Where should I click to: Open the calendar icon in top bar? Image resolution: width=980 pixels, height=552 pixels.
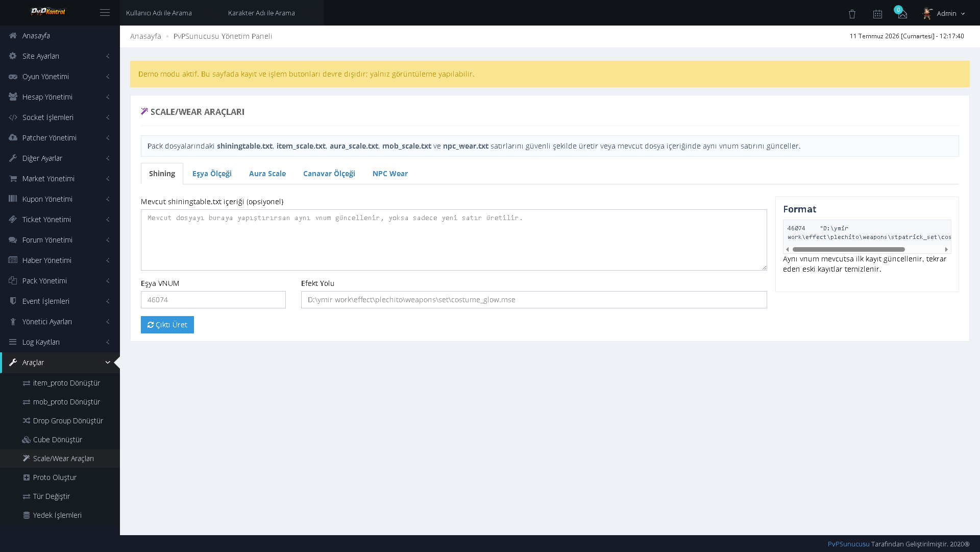pos(877,14)
